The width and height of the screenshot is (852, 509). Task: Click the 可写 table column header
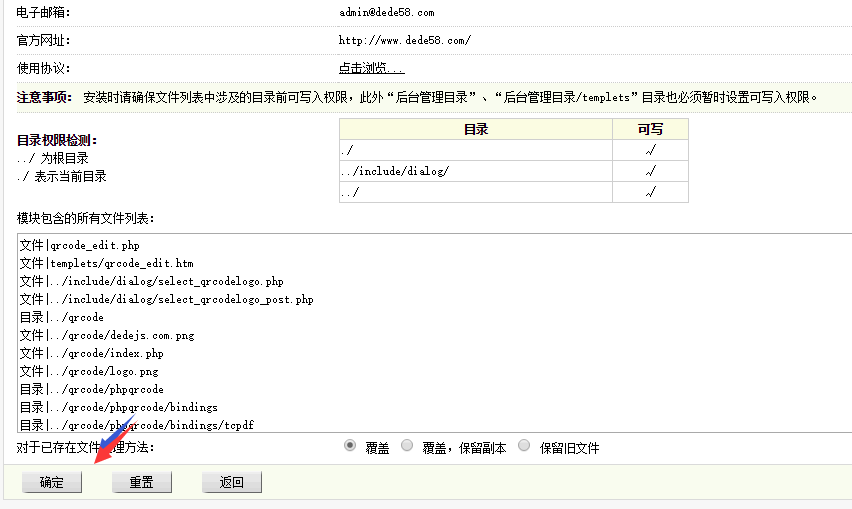tap(650, 129)
